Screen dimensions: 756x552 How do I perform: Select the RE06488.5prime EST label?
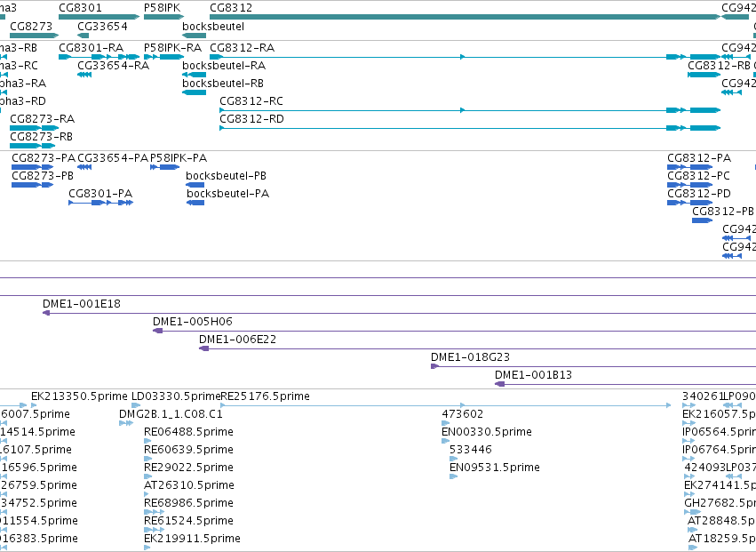click(x=188, y=432)
